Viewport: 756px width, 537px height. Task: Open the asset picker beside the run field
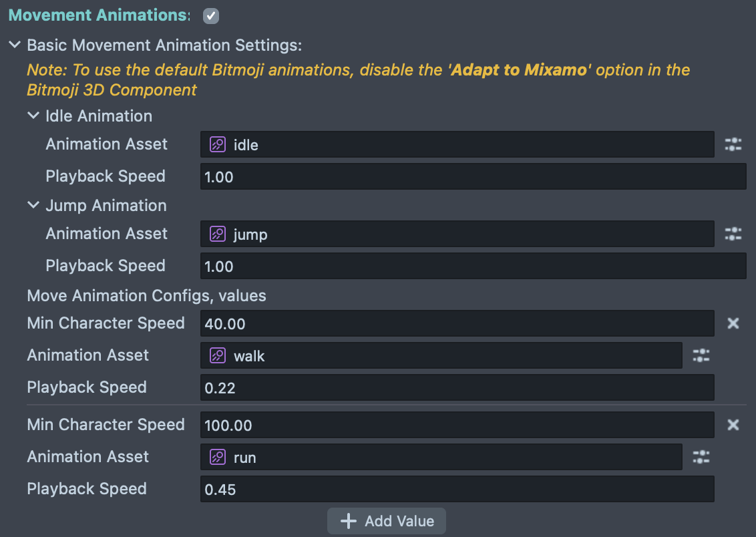pos(701,457)
